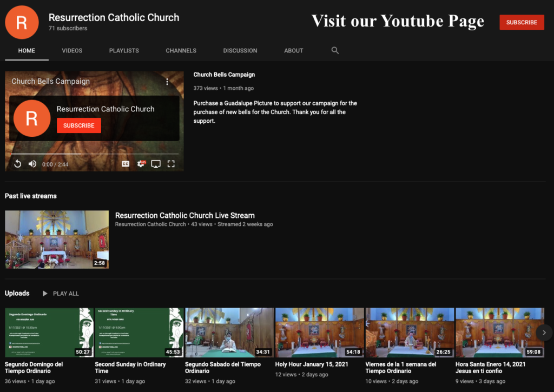The image size is (554, 392).
Task: Click the avatar in video overlay
Action: pos(32,118)
